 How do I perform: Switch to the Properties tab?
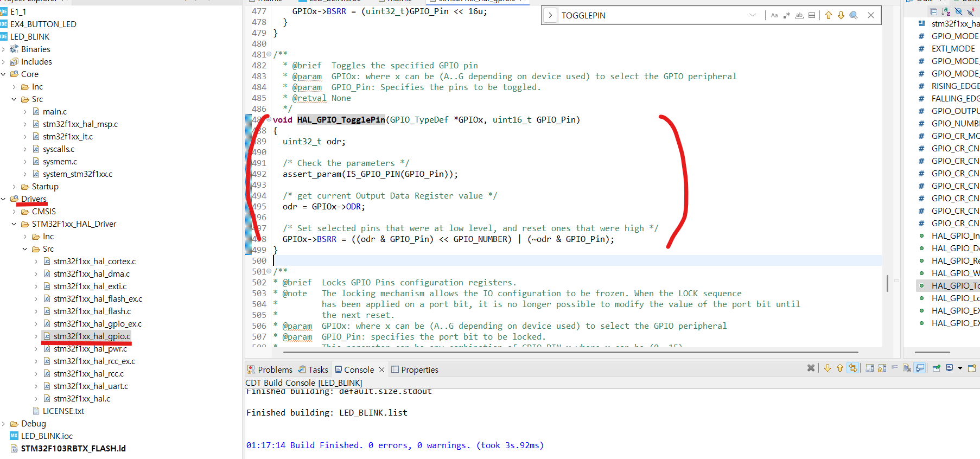pos(415,369)
